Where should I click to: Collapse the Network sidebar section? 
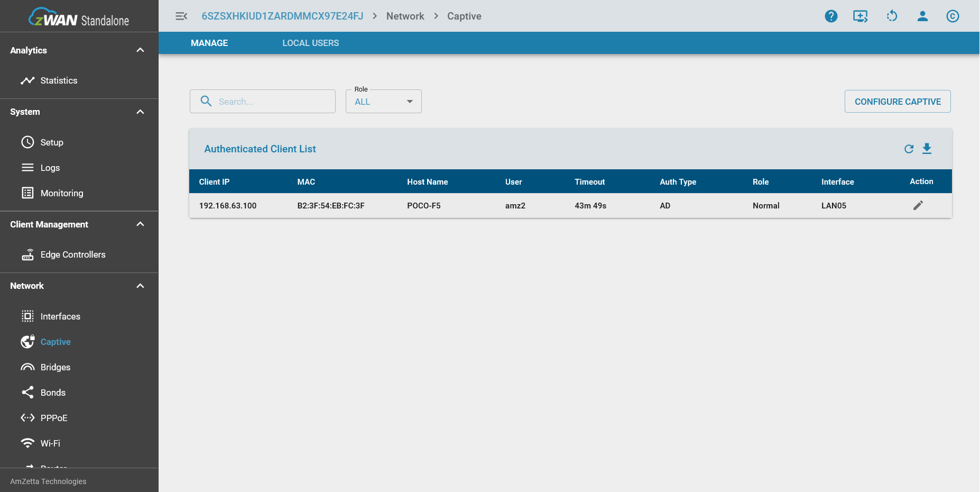140,286
